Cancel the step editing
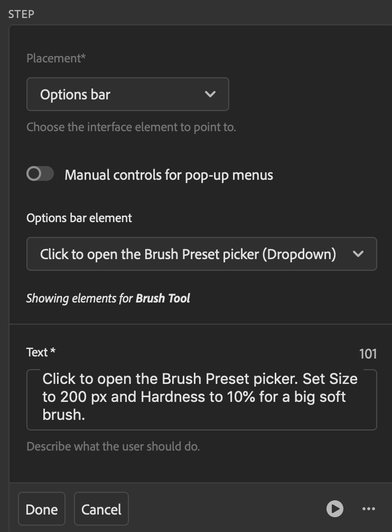The image size is (392, 532). (x=101, y=509)
